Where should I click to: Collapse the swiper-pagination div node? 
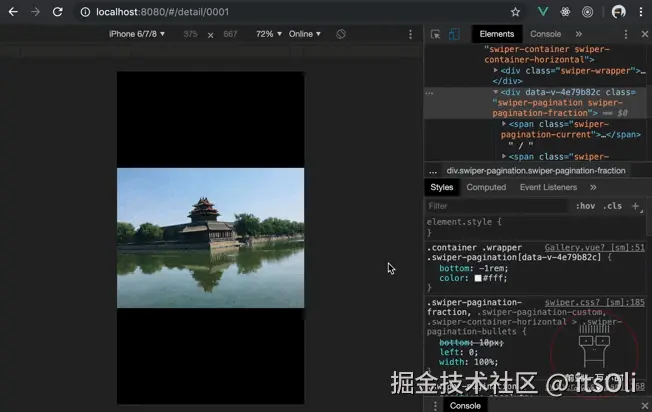click(496, 91)
